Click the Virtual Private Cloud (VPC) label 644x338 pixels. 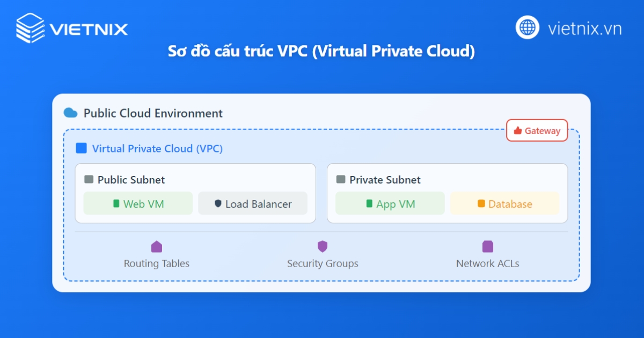(157, 149)
